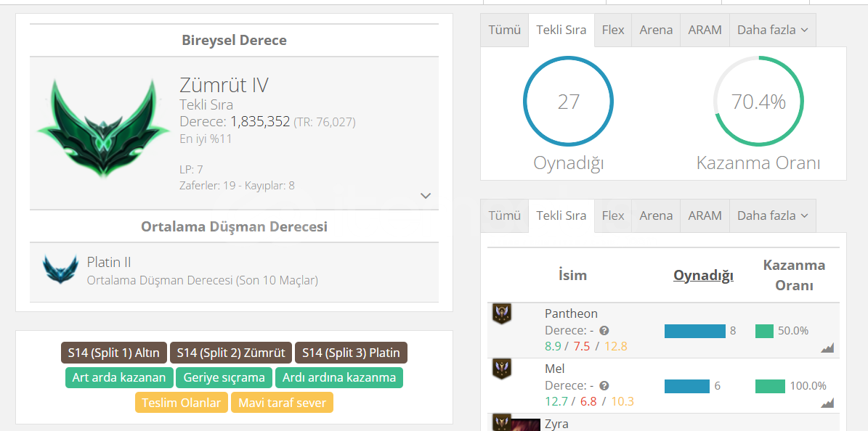
Task: Click Mel's blue games played bar
Action: click(x=687, y=386)
